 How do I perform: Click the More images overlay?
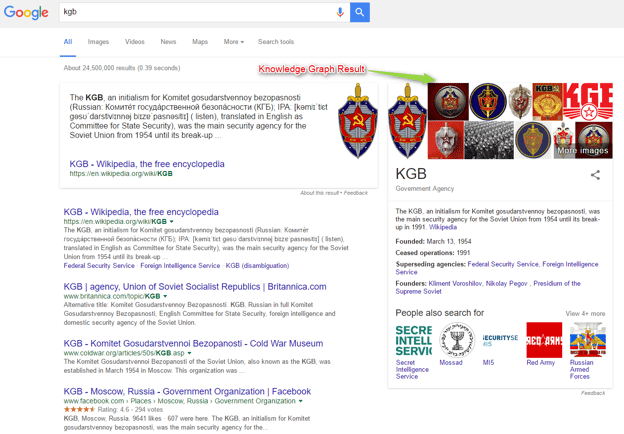click(x=583, y=150)
